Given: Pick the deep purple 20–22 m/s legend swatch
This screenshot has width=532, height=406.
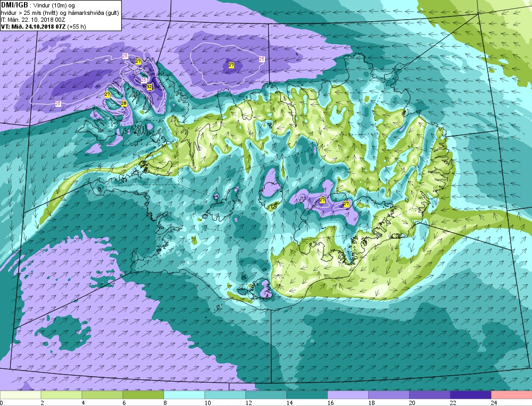Looking at the screenshot, I should point(430,395).
